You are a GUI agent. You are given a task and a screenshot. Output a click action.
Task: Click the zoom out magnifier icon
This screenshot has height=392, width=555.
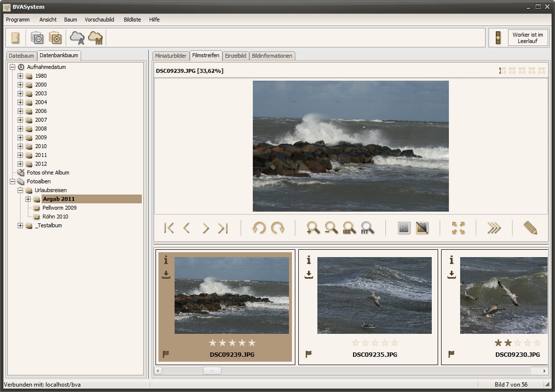tap(331, 228)
